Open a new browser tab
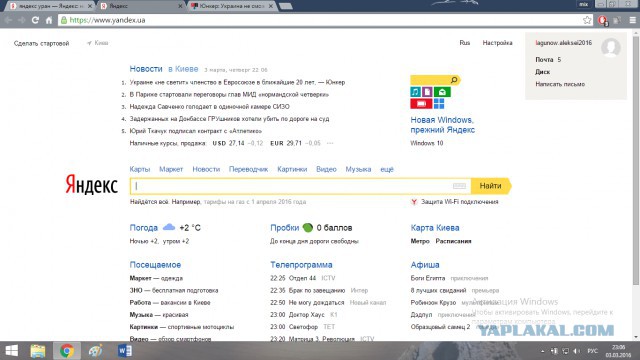The height and width of the screenshot is (360, 640). coord(286,6)
